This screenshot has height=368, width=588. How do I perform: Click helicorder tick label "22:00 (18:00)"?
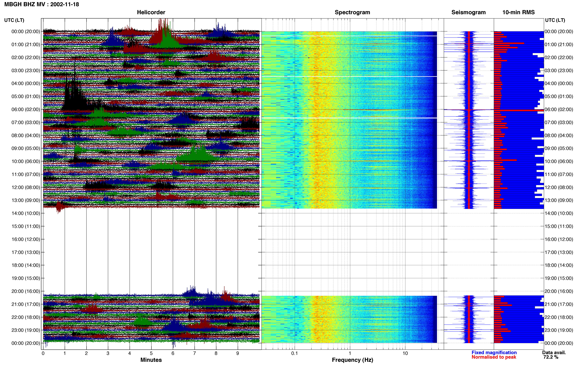tap(26, 317)
